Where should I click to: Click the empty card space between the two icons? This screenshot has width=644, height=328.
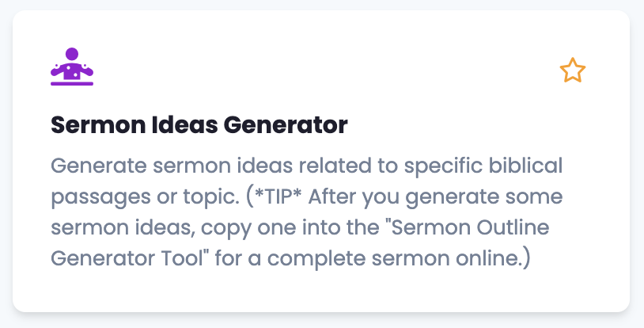tap(316, 71)
